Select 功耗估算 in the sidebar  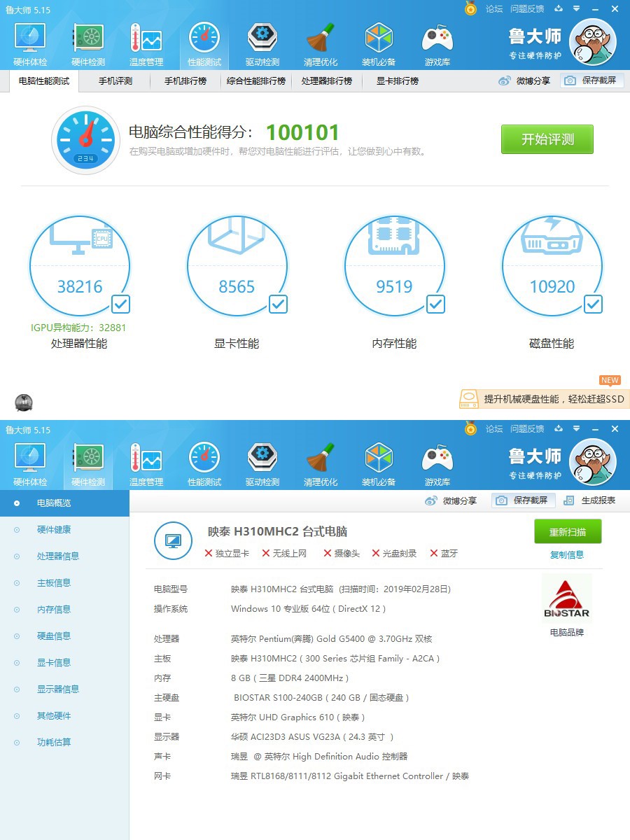coord(64,743)
